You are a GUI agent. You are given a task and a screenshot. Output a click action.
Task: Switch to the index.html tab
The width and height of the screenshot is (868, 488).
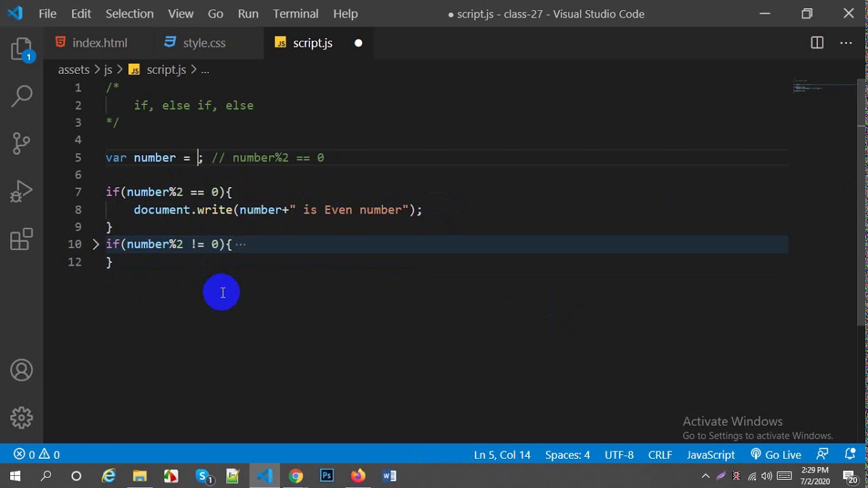100,43
